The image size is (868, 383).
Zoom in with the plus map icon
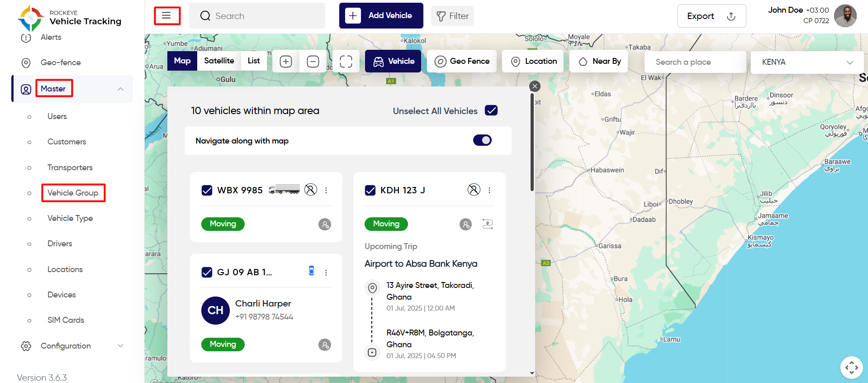coord(286,62)
